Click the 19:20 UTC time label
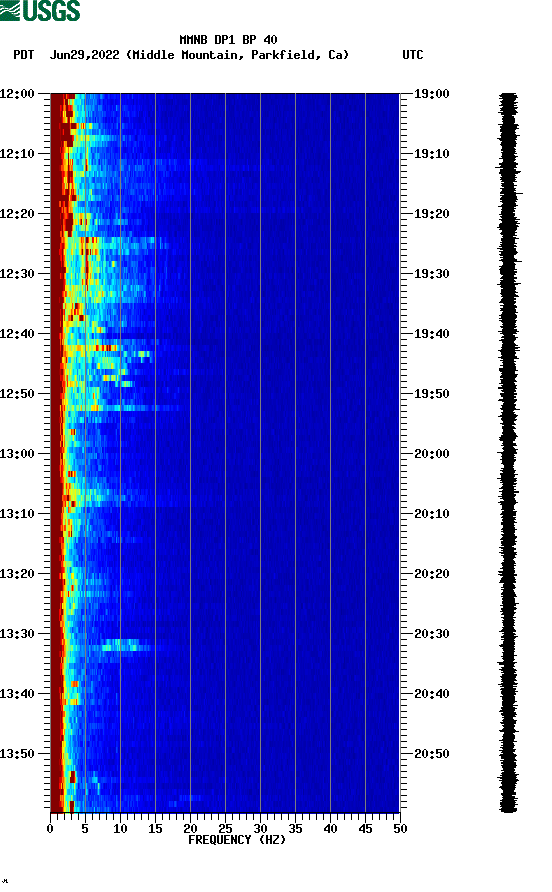552x892 pixels. (431, 213)
